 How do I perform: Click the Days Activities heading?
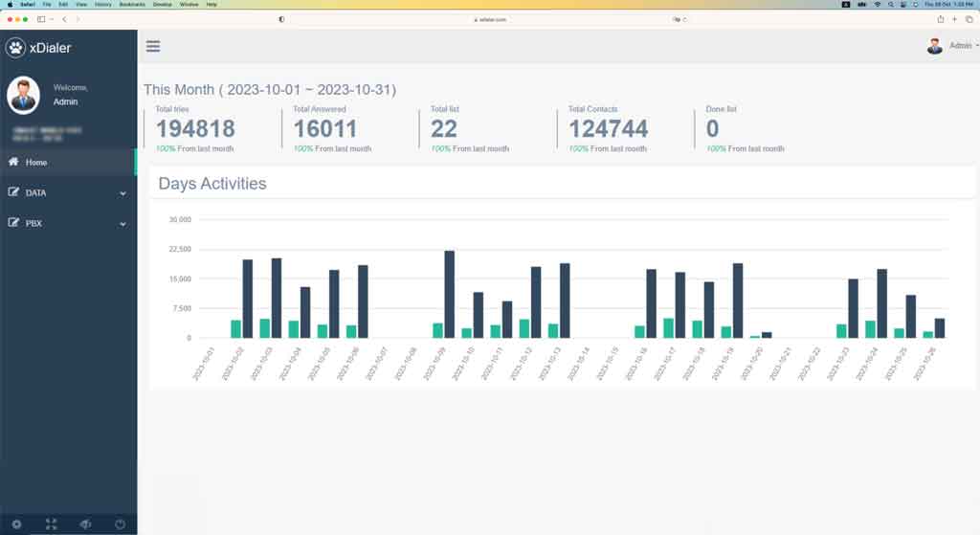212,183
